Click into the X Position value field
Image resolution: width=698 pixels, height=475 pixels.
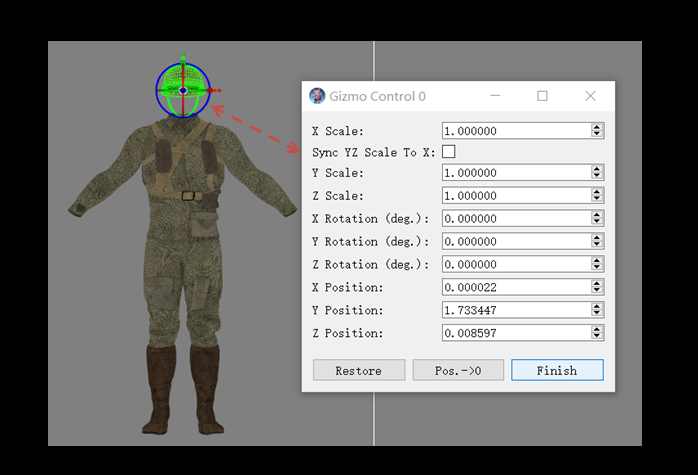(515, 287)
